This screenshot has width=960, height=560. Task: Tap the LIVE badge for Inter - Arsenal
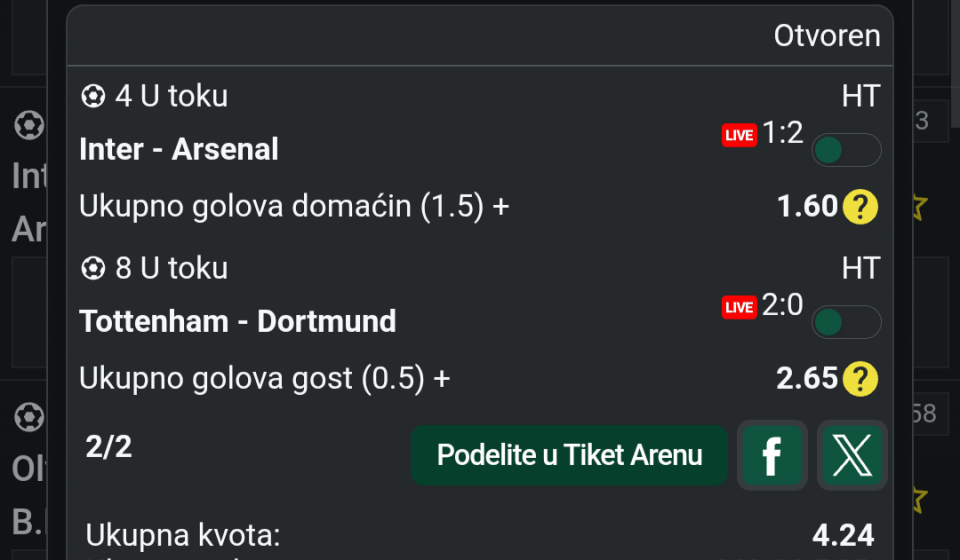click(x=739, y=135)
